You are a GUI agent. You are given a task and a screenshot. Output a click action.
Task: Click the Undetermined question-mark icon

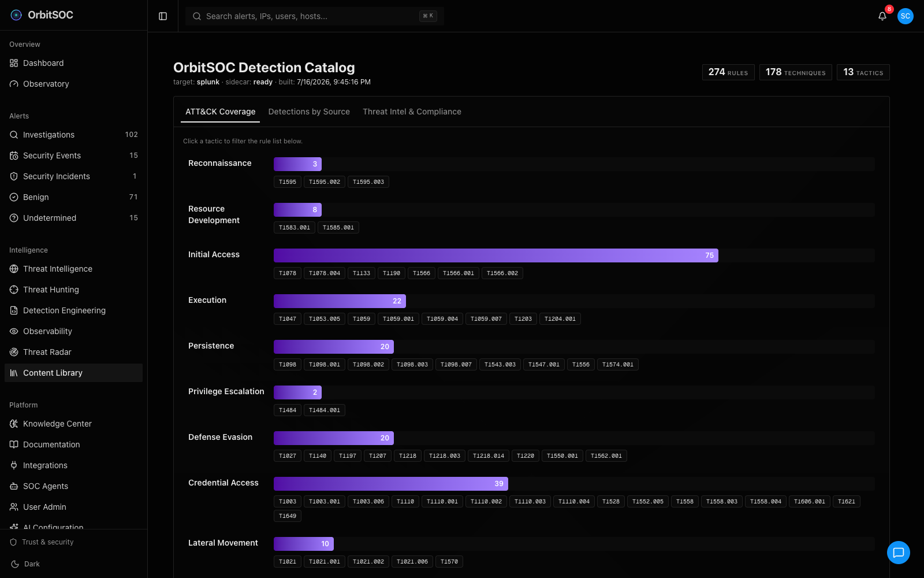tap(14, 218)
